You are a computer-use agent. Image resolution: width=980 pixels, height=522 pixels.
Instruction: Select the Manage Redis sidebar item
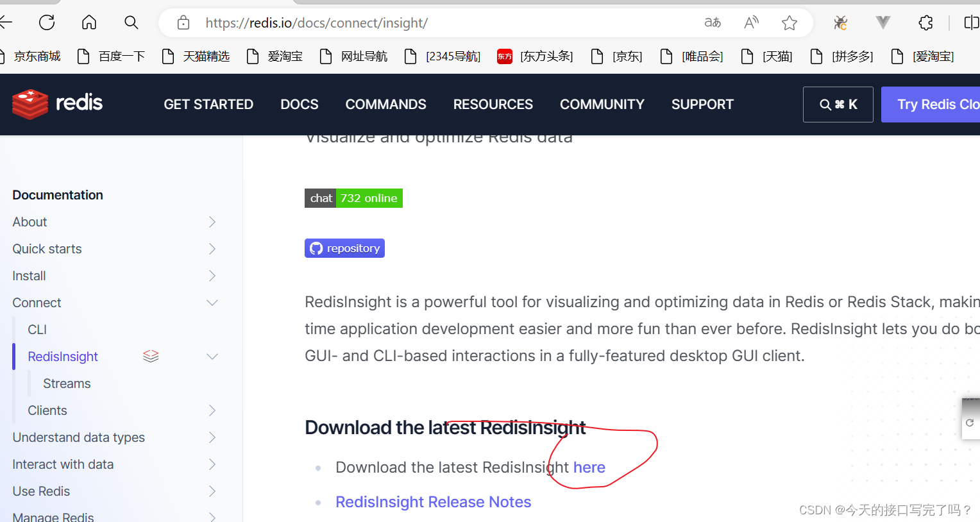(53, 517)
